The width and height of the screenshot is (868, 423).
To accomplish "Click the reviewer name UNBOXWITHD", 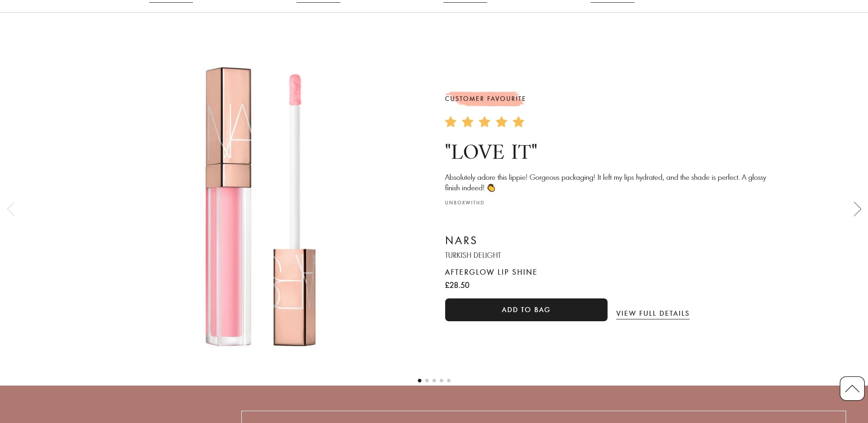I will pos(464,203).
